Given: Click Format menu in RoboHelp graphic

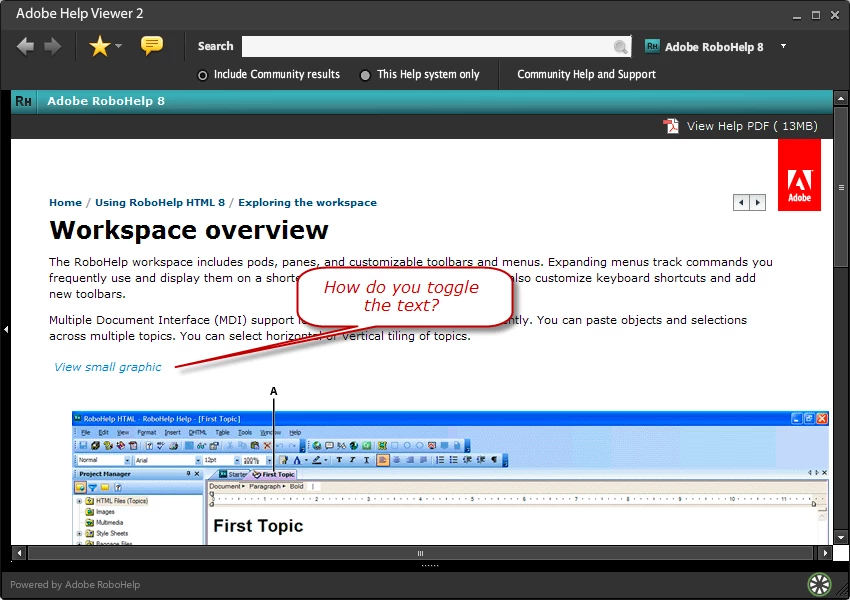Looking at the screenshot, I should (x=146, y=433).
